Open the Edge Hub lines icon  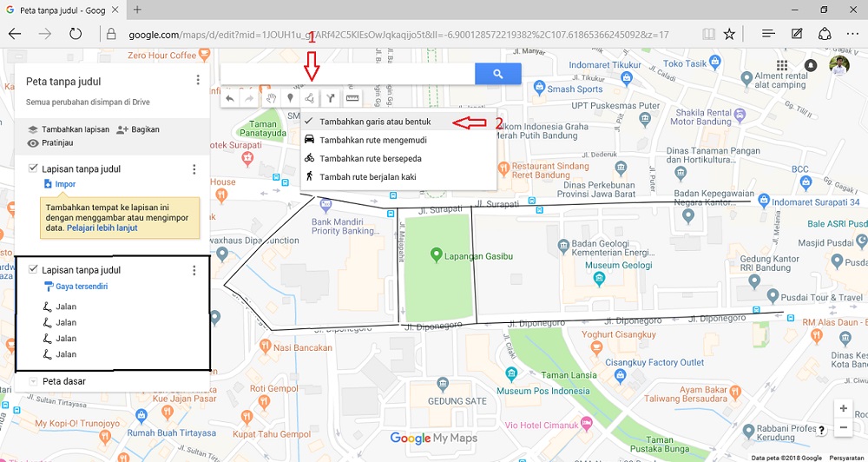pyautogui.click(x=768, y=34)
